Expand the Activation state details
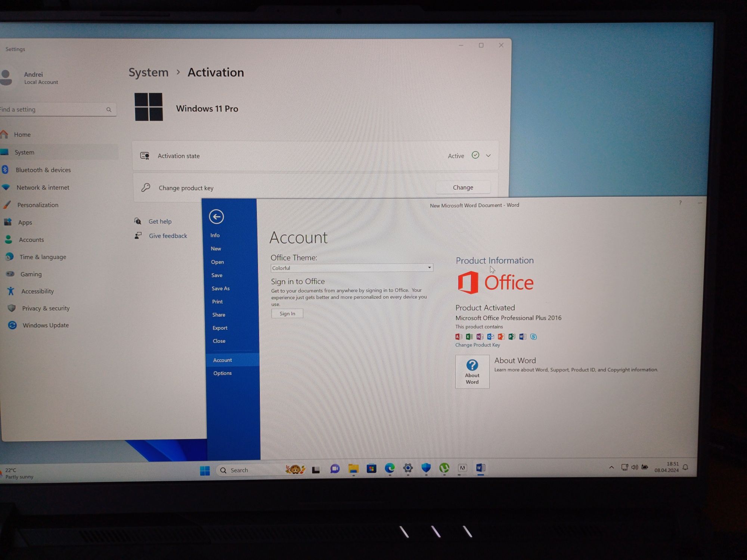Screen dimensions: 747x560 point(488,155)
